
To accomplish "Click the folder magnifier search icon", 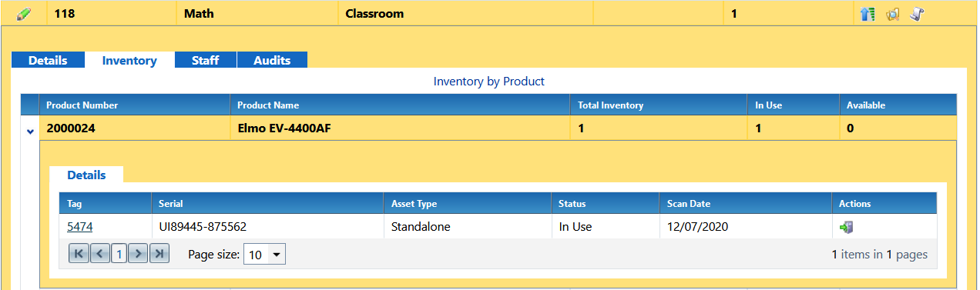I will pos(893,13).
